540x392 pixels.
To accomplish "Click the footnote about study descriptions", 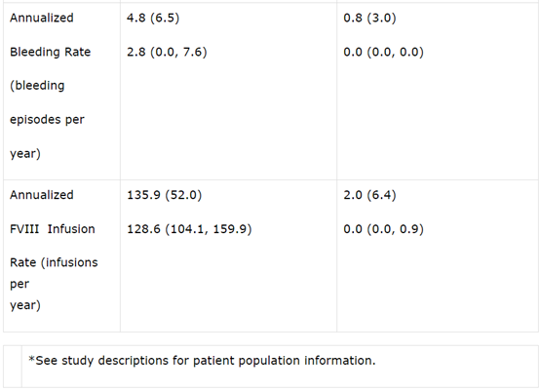I will click(x=202, y=361).
